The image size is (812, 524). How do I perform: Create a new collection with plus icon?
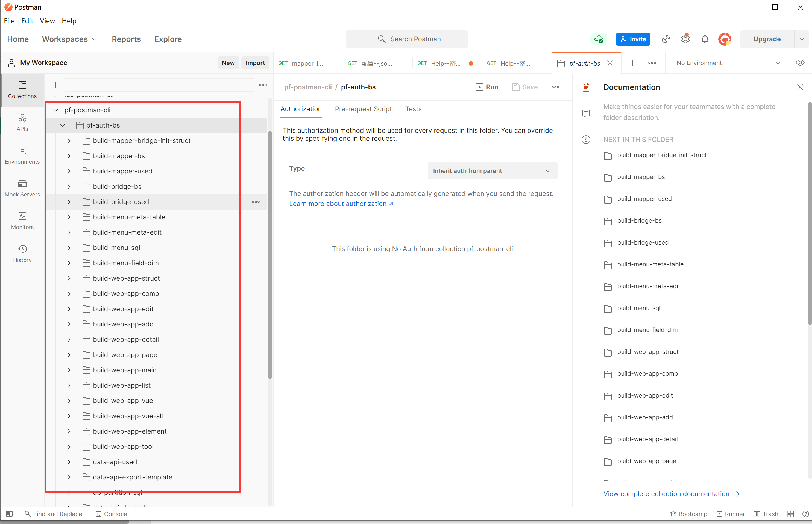[56, 85]
